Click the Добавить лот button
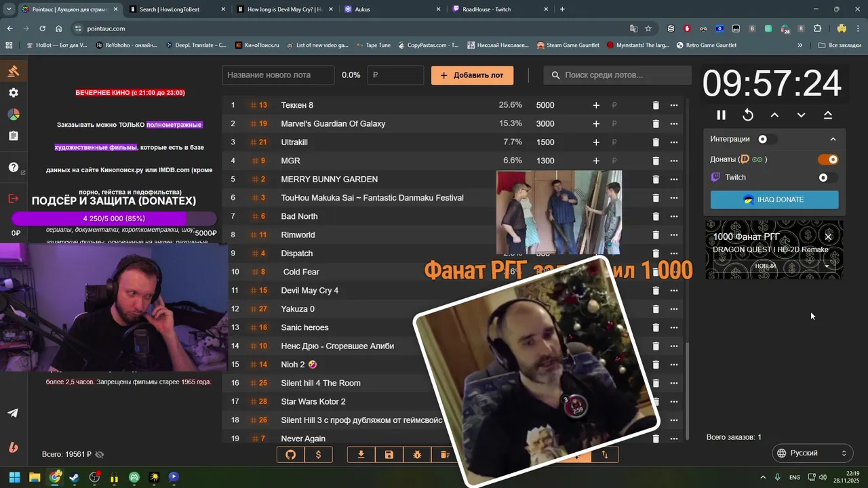Screen dimensions: 868x488 pyautogui.click(x=472, y=75)
